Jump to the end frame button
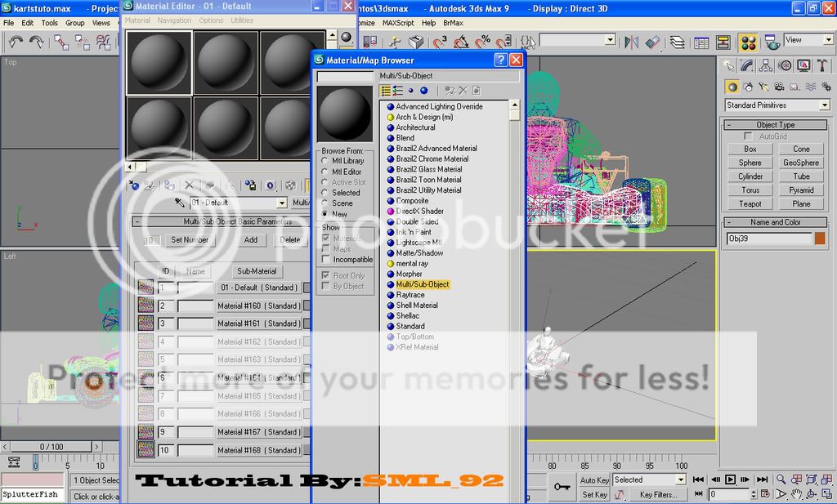The height and width of the screenshot is (504, 837). (763, 479)
